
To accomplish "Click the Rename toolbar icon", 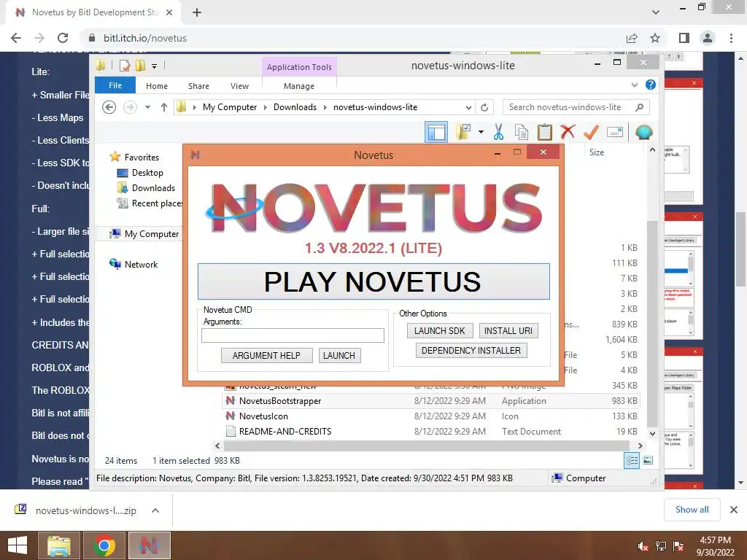I will (x=614, y=132).
